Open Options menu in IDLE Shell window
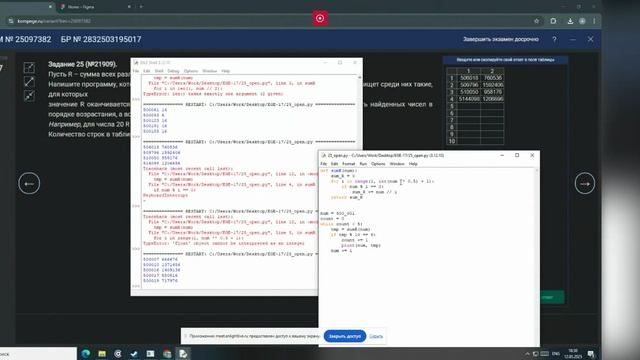Viewport: 640px width, 360px height. 191,71
